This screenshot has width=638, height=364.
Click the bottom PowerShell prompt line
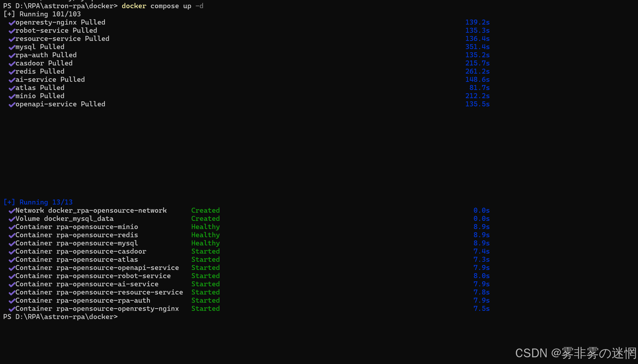click(60, 317)
